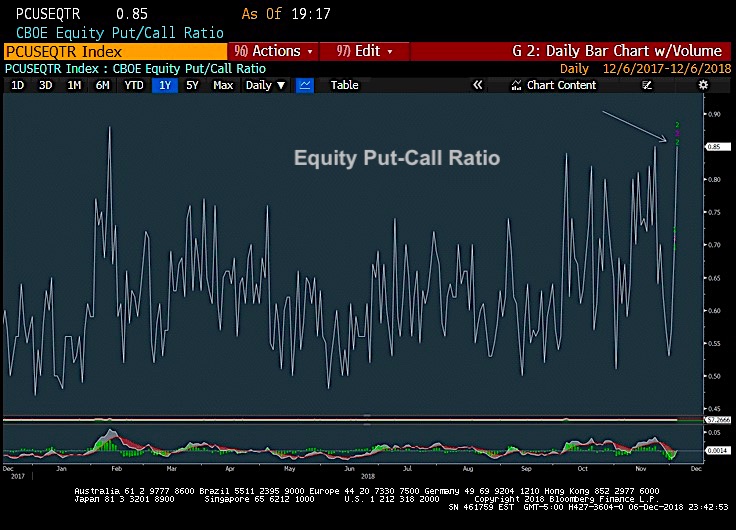Screen dimensions: 736x530
Task: Select the 1Y time range
Action: point(165,85)
